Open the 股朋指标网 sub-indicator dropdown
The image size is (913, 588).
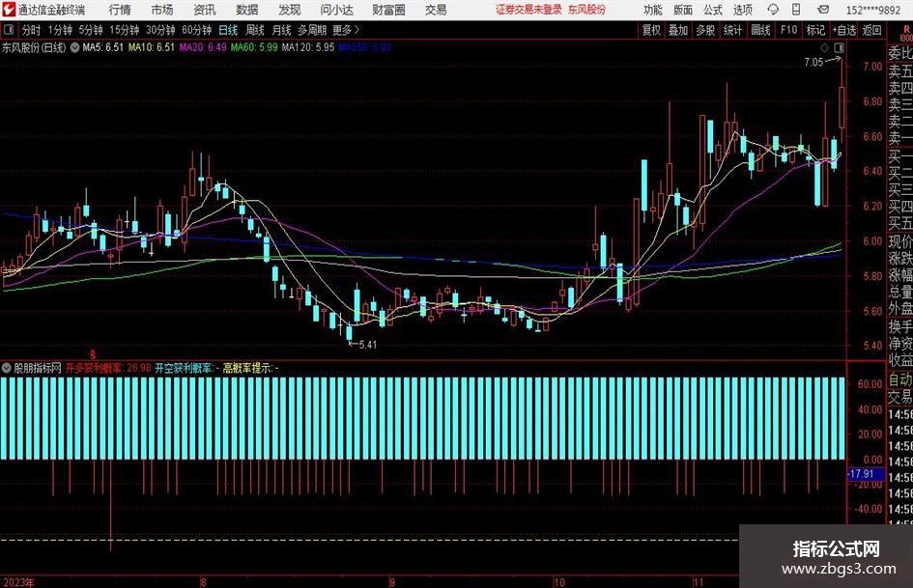click(x=7, y=368)
